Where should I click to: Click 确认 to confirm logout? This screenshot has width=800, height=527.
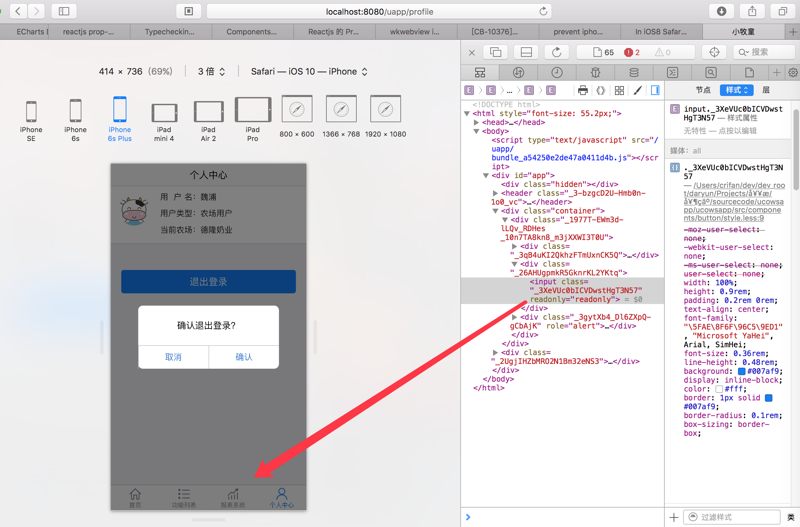tap(244, 357)
